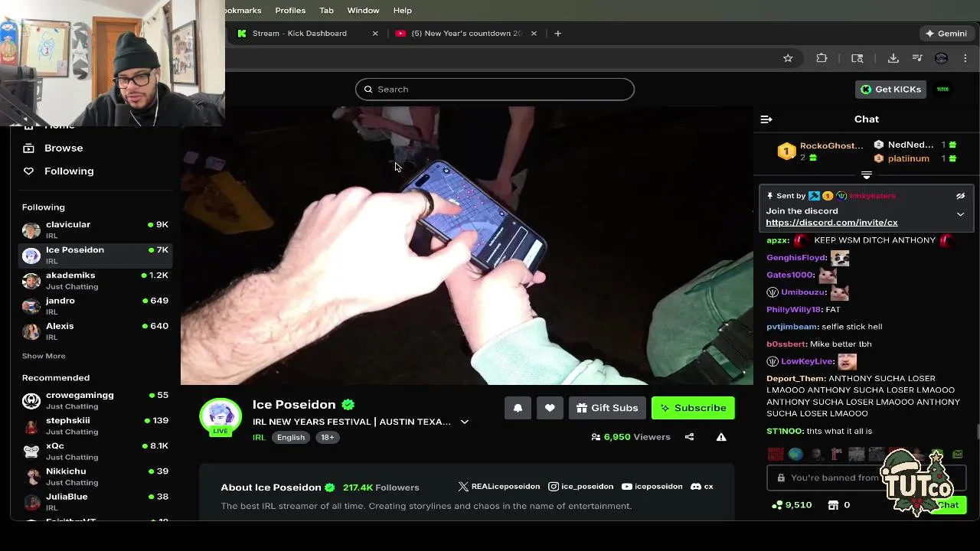Image resolution: width=980 pixels, height=551 pixels.
Task: Open the ice_poseidon Instagram link
Action: click(x=581, y=487)
